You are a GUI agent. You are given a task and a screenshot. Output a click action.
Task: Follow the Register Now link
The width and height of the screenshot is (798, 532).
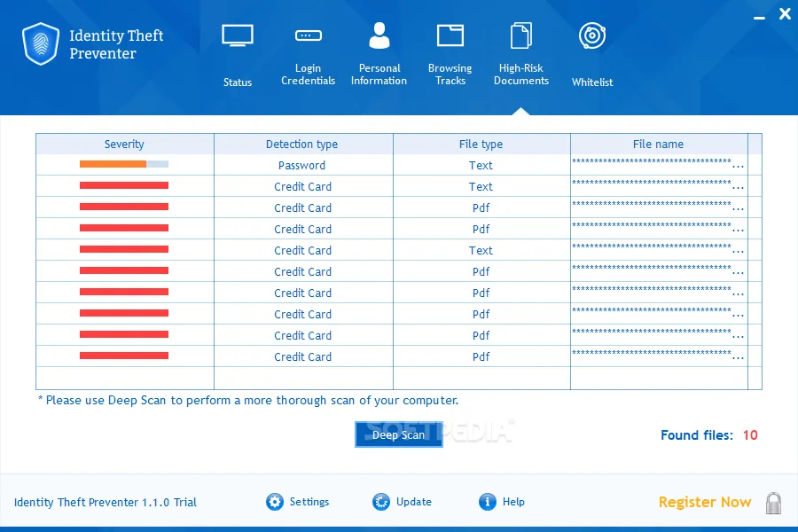click(704, 502)
